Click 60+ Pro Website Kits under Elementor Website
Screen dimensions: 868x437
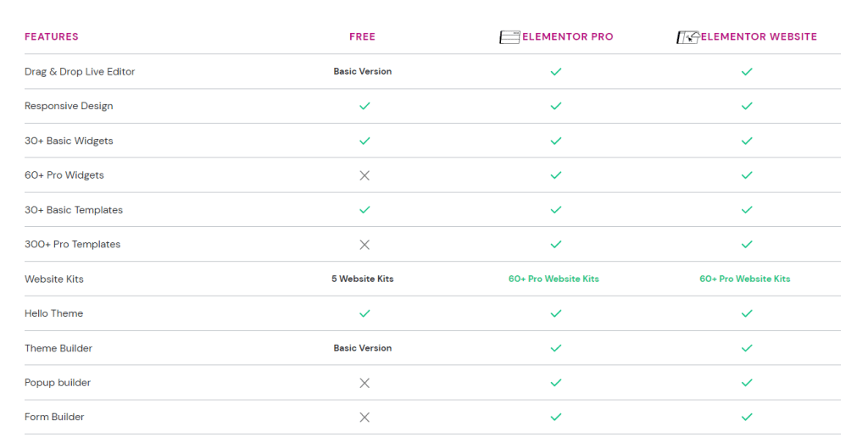[744, 279]
